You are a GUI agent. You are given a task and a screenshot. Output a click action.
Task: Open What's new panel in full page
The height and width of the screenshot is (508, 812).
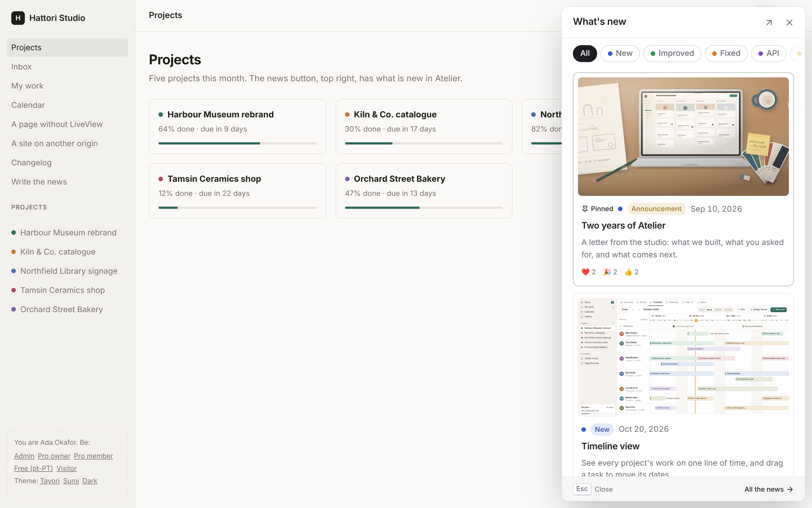(769, 23)
